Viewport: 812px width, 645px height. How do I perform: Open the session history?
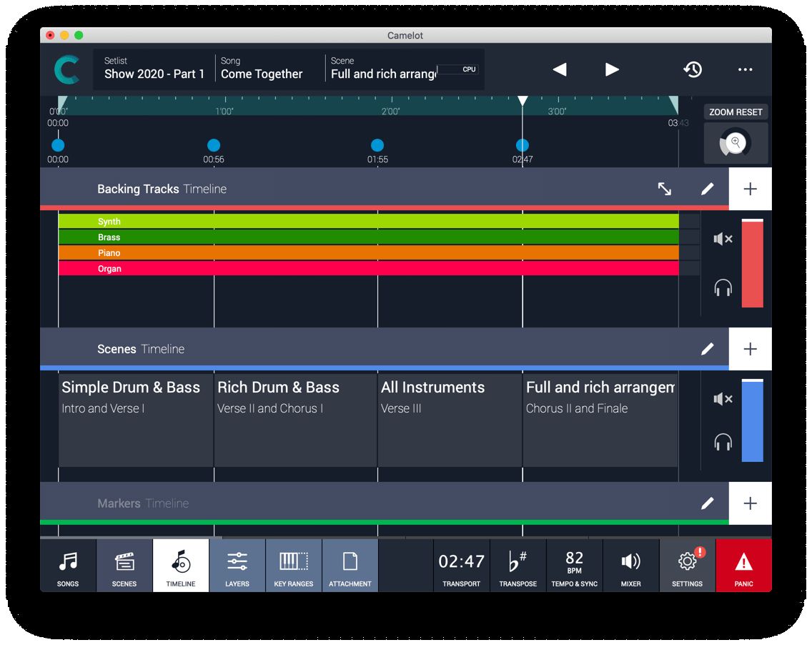pos(692,69)
